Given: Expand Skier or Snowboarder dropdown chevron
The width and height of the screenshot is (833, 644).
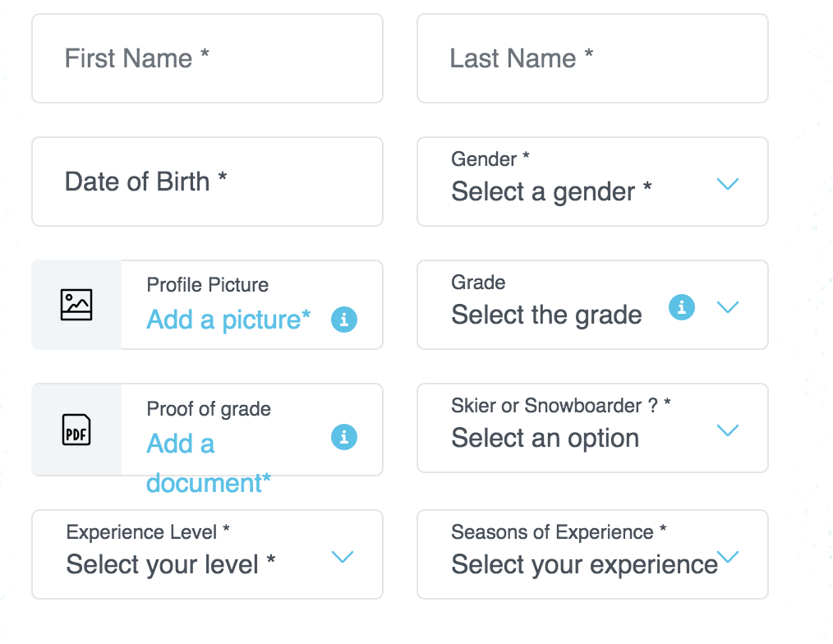Looking at the screenshot, I should click(x=728, y=430).
